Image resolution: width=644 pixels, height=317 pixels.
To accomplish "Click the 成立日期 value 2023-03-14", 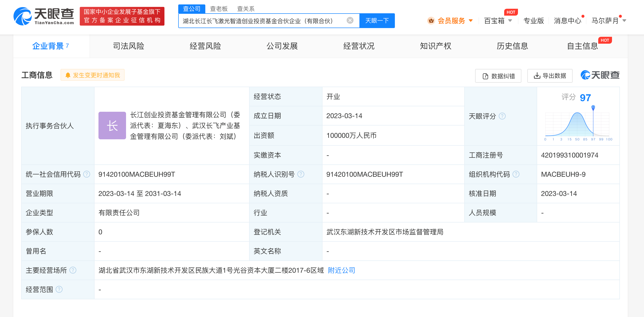I will click(x=344, y=116).
